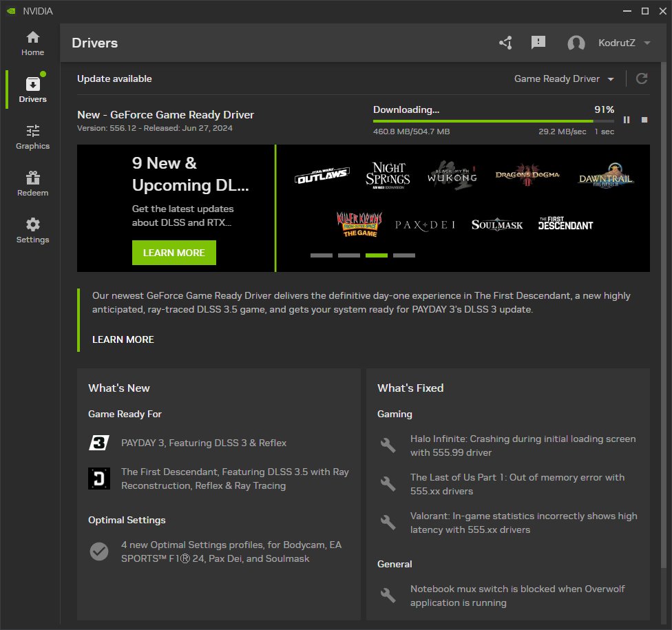Click the wrench icon beside the Valorant fix
The image size is (672, 630).
[388, 523]
